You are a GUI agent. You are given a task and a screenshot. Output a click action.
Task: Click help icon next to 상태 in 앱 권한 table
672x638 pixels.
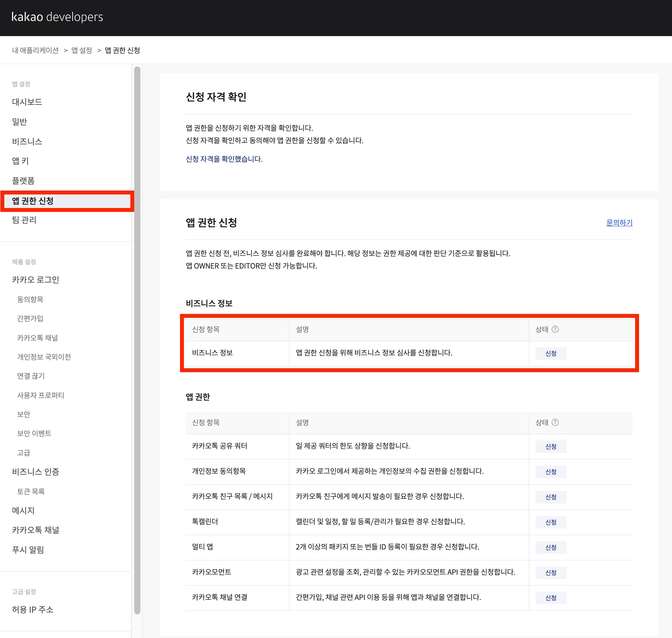[555, 422]
